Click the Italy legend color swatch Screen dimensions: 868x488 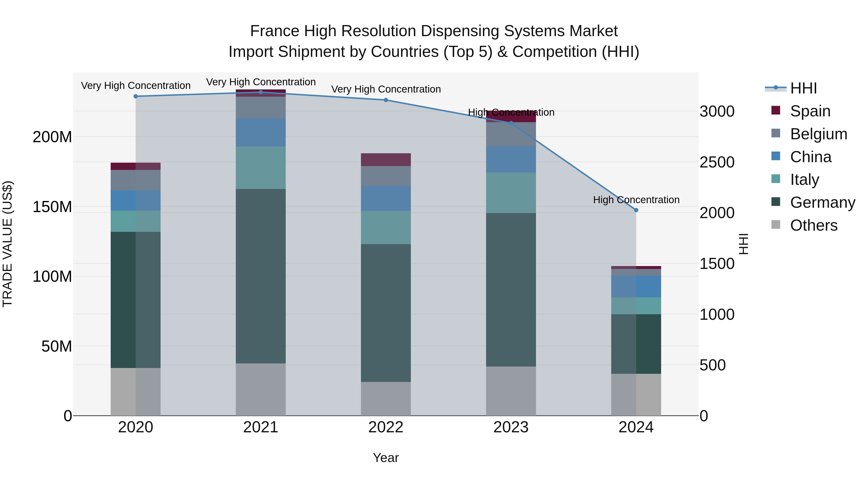[776, 179]
